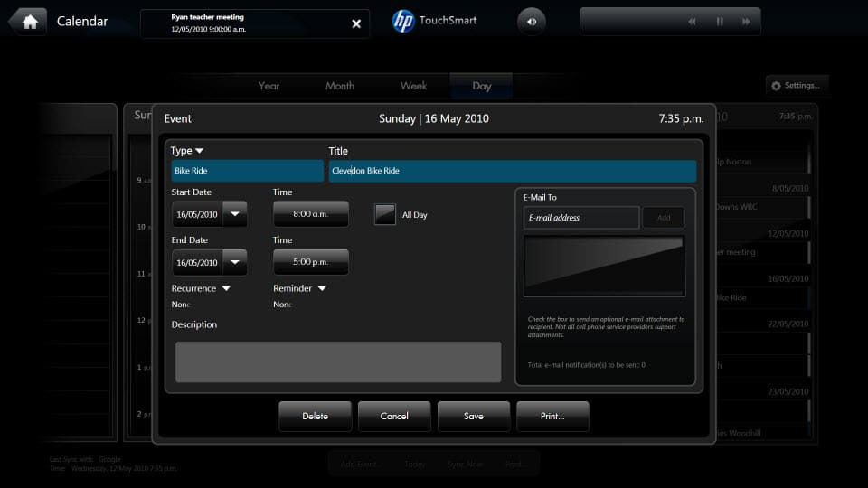This screenshot has width=868, height=488.
Task: Switch to the Month view tab
Action: (340, 86)
